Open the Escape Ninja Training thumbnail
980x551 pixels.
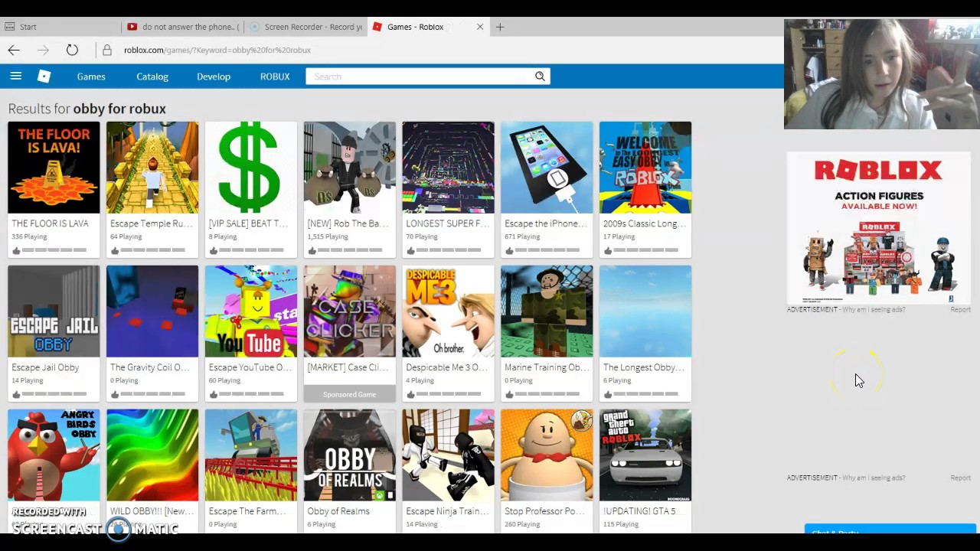tap(449, 455)
